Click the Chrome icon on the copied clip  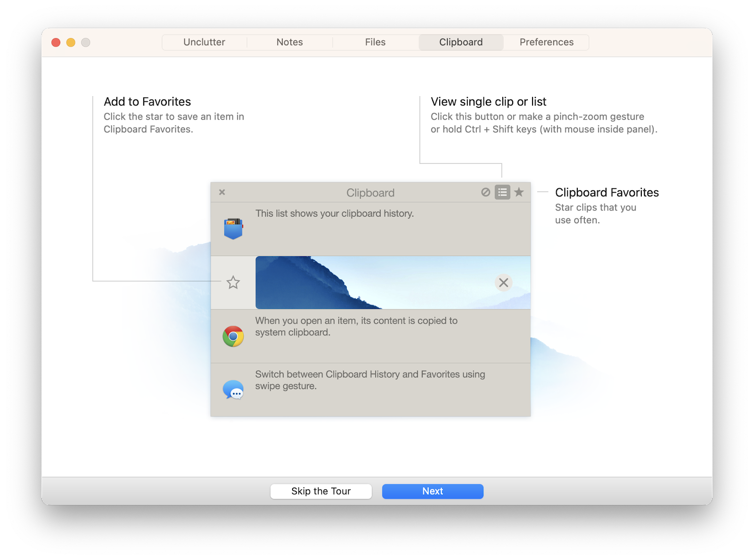tap(232, 336)
